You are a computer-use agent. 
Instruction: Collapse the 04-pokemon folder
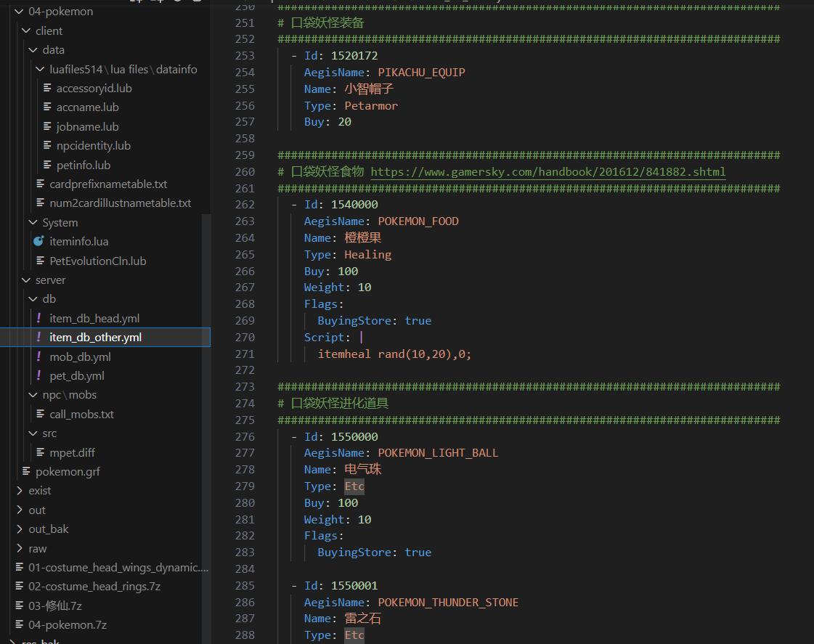(20, 12)
